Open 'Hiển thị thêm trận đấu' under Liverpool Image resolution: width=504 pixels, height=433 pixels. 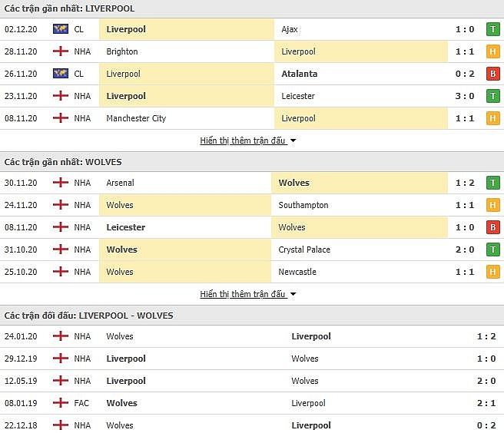(x=243, y=140)
